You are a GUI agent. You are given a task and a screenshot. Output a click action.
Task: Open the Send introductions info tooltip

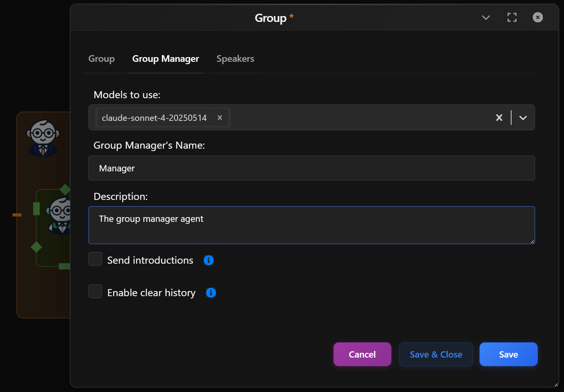pyautogui.click(x=208, y=260)
